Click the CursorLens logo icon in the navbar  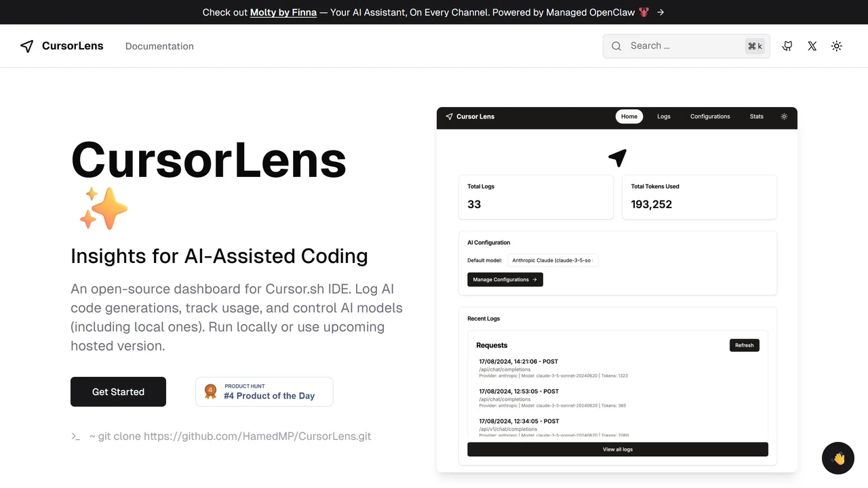pyautogui.click(x=27, y=46)
